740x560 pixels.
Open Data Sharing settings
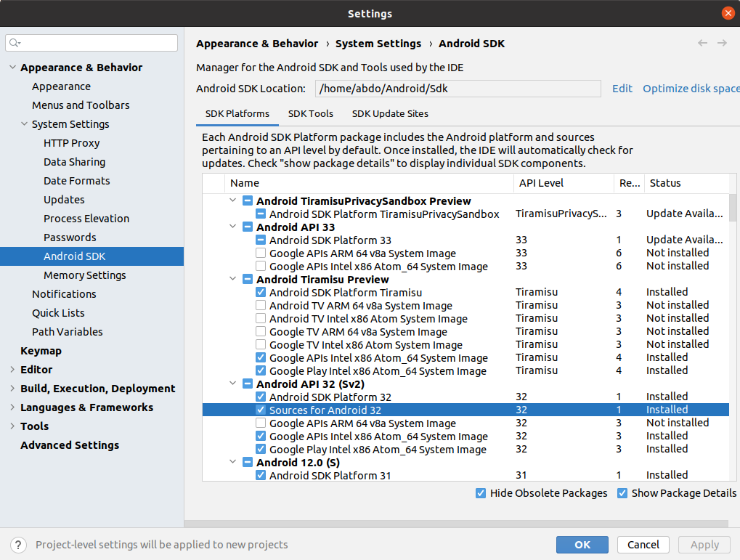75,162
